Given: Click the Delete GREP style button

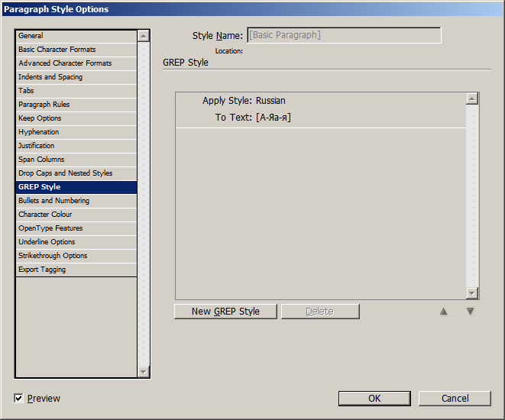Looking at the screenshot, I should (320, 312).
